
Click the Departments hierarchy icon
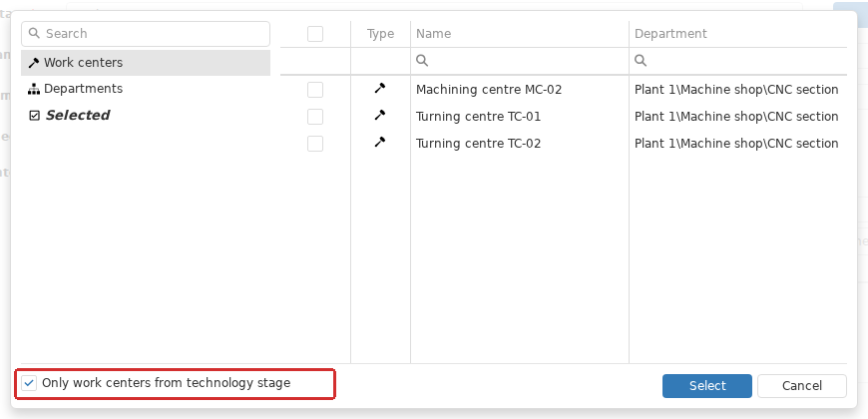pyautogui.click(x=34, y=89)
